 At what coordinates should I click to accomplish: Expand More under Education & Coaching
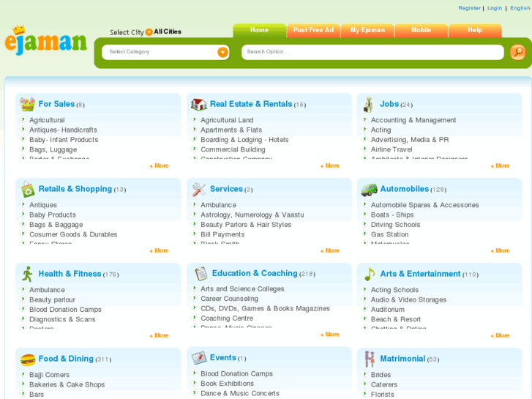coord(330,335)
